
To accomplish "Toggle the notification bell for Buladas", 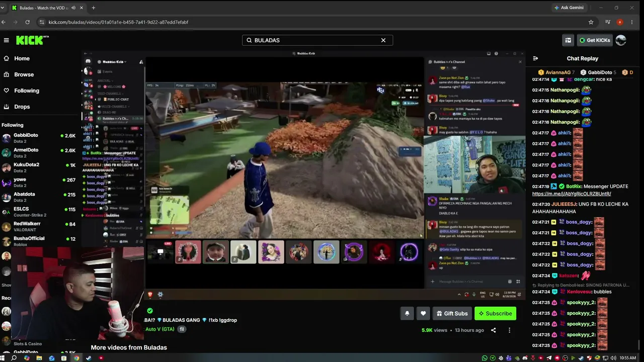I will 407,313.
